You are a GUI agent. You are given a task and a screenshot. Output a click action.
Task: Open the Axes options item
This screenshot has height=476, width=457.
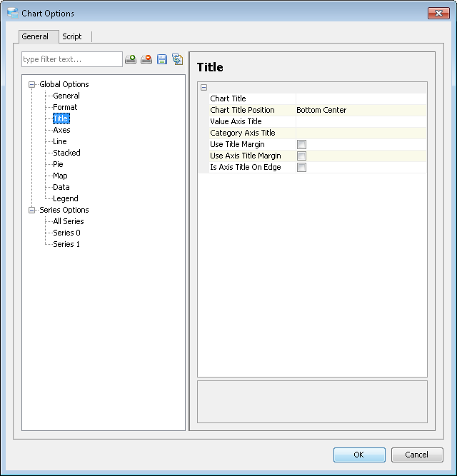61,130
